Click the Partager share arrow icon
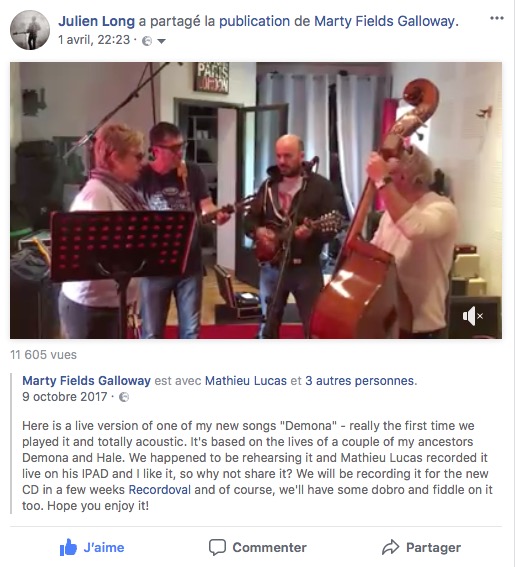Image resolution: width=515 pixels, height=567 pixels. click(x=390, y=547)
